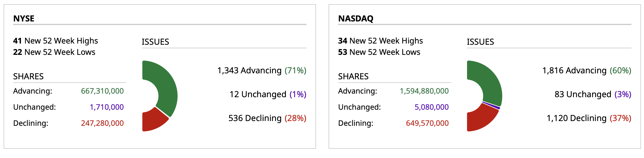
Task: Select NYSE 536 Declining issues label
Action: (x=267, y=118)
